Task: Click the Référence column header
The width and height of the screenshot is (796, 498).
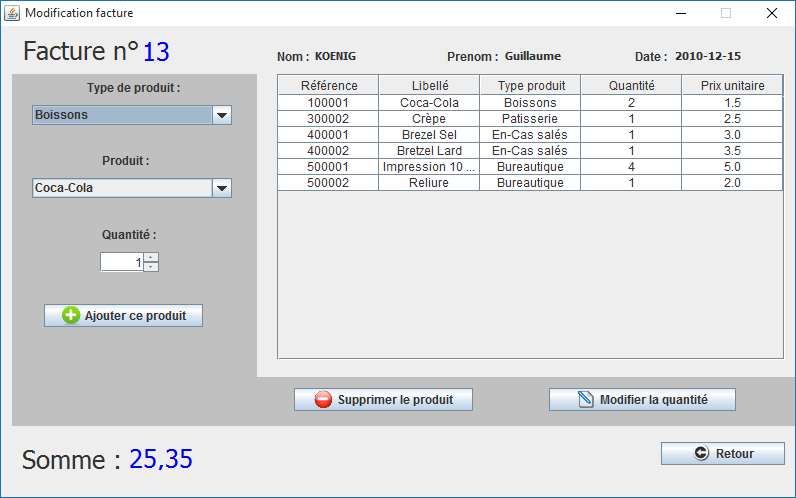Action: click(328, 86)
